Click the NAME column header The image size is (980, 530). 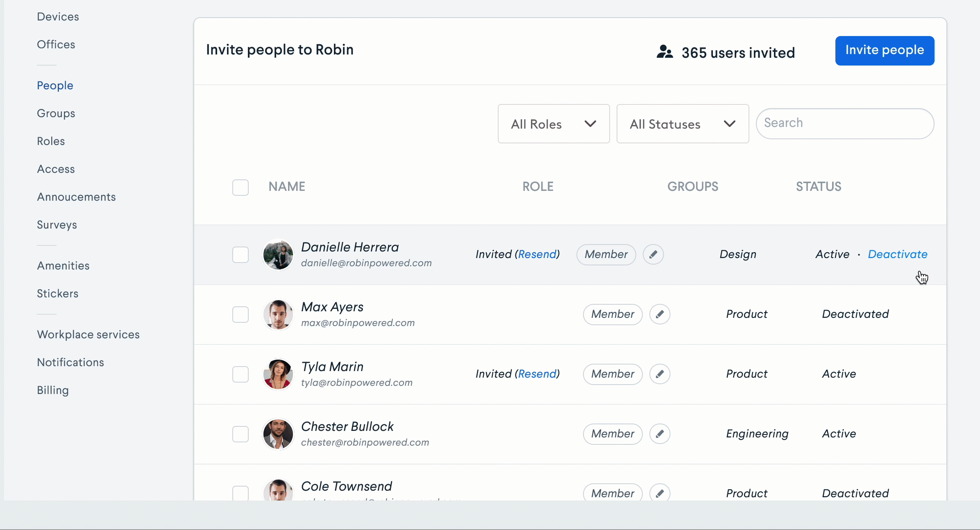pos(287,186)
